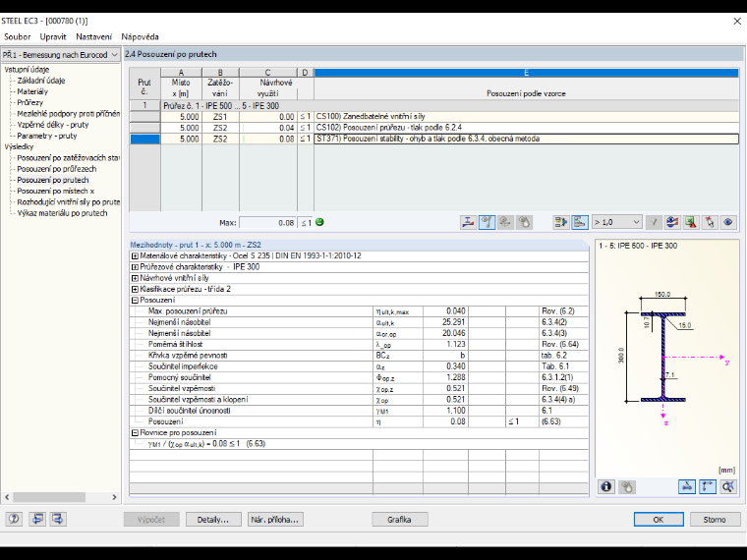
Task: Expand Návrhové vnitřní síly row
Action: [135, 278]
